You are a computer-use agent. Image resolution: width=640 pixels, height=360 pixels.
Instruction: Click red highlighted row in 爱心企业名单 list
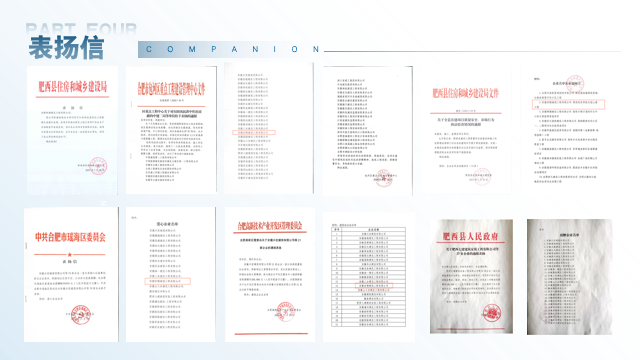pyautogui.click(x=168, y=281)
